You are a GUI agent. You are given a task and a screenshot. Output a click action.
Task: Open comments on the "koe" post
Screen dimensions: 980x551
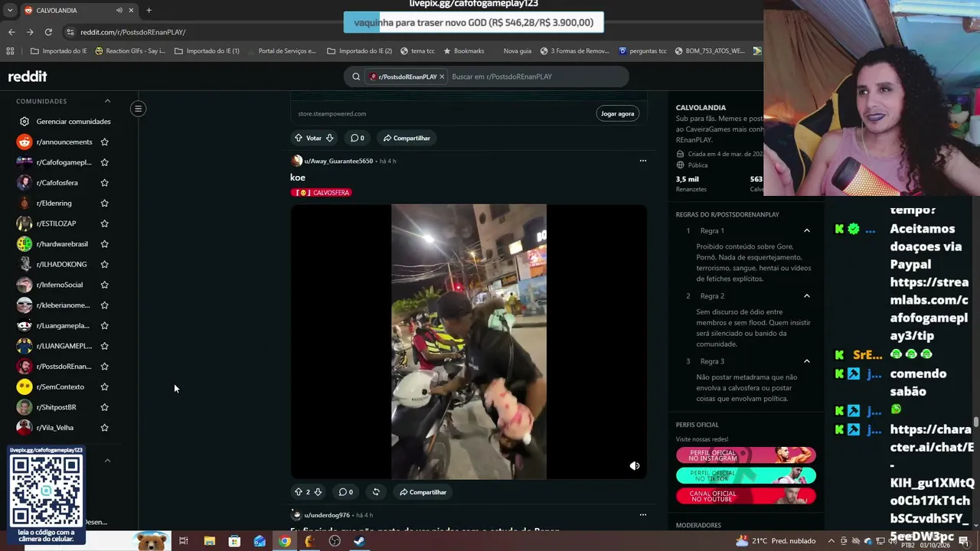click(346, 492)
